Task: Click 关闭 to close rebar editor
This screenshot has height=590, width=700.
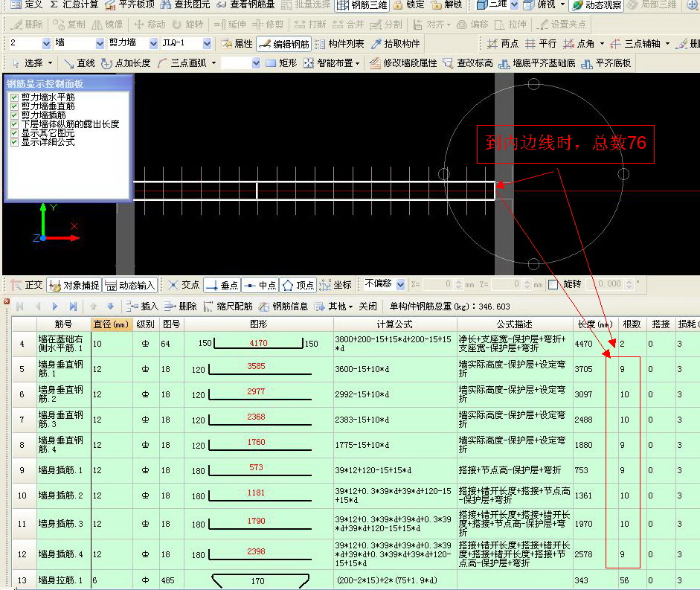Action: coord(368,307)
